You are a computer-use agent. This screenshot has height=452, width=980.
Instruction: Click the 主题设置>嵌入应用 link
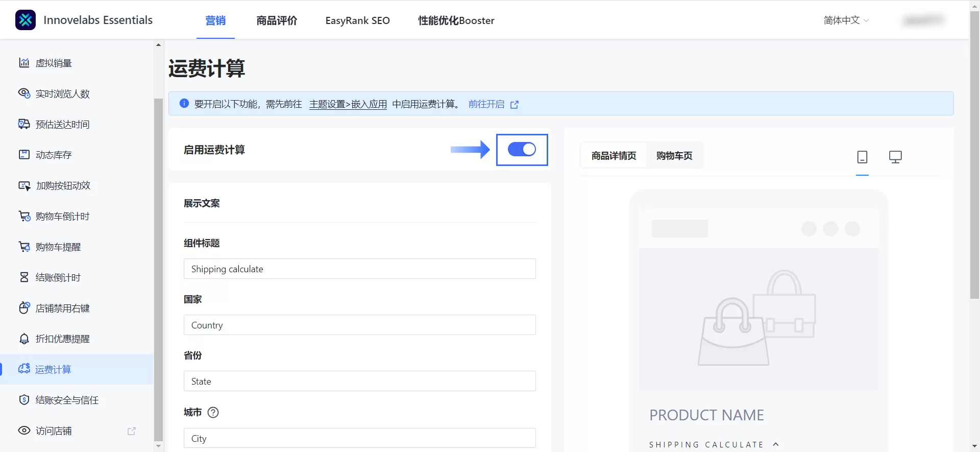coord(348,104)
